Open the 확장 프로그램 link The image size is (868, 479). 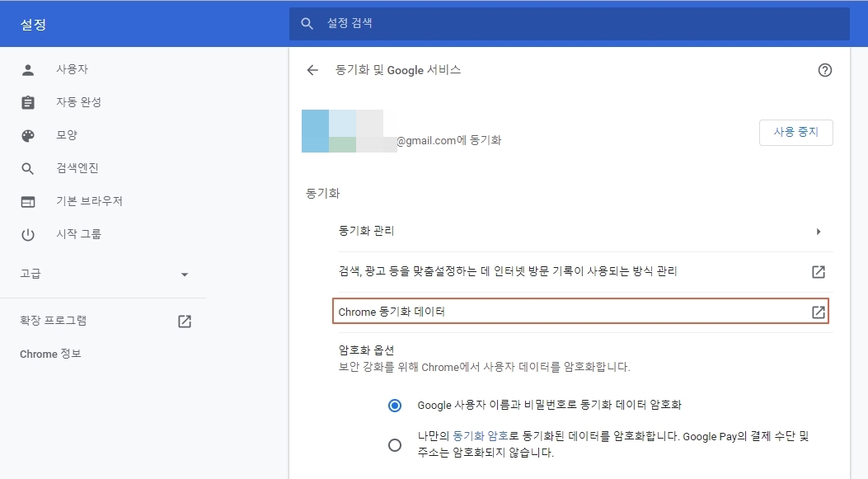click(53, 321)
